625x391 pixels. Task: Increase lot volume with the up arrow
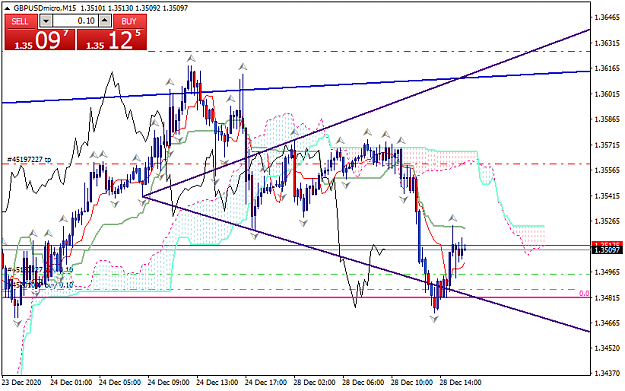(x=105, y=21)
